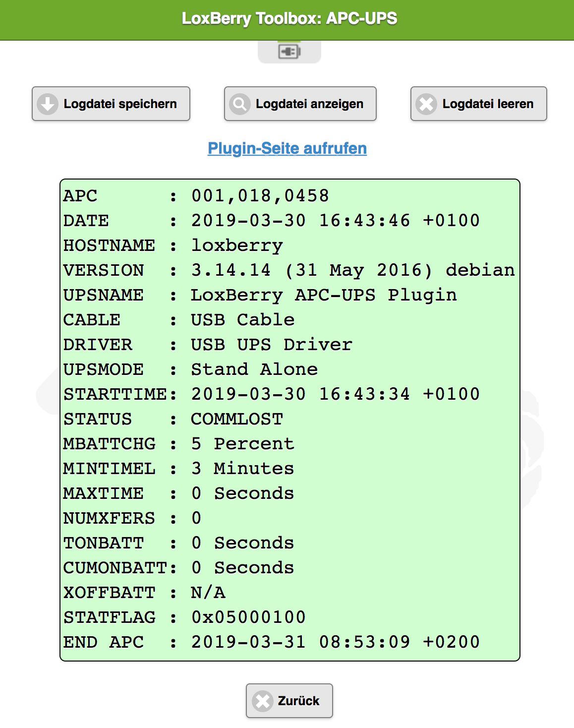The width and height of the screenshot is (574, 728).
Task: Click the download arrow icon on Logdatei speichern
Action: click(x=48, y=104)
